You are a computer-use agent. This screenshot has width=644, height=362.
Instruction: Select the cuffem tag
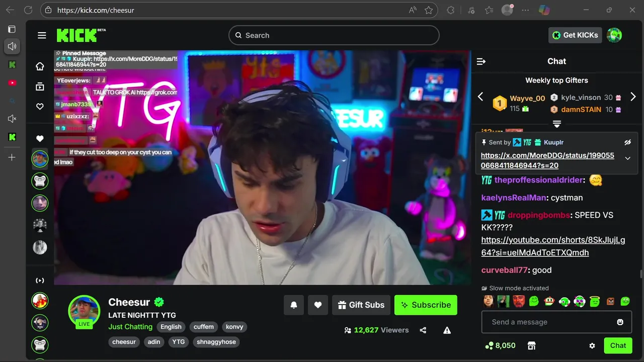[x=204, y=327]
